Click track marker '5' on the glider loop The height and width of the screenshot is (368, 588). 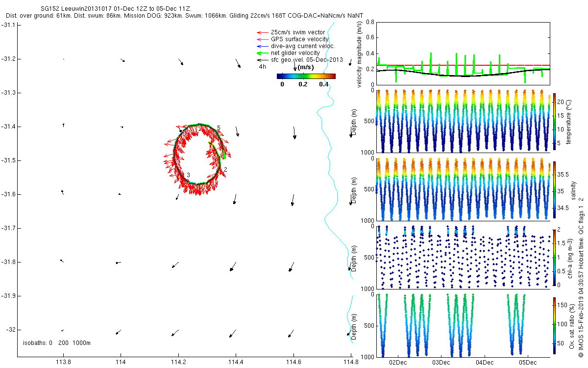219,128
